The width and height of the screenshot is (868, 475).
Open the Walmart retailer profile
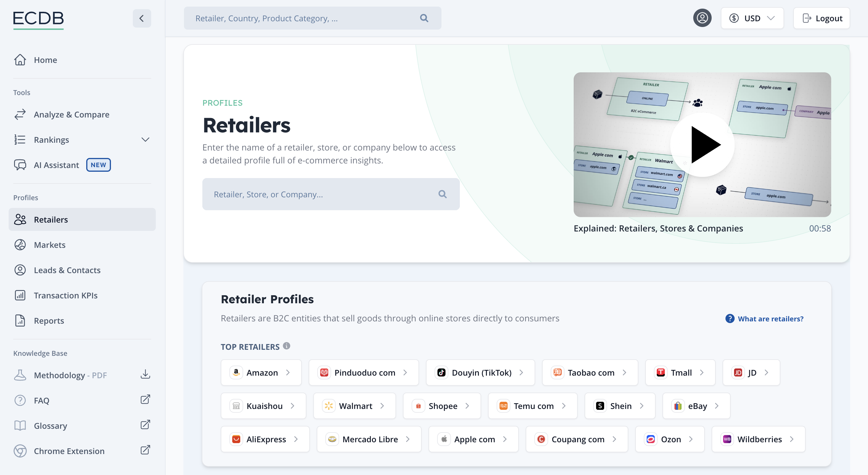354,406
